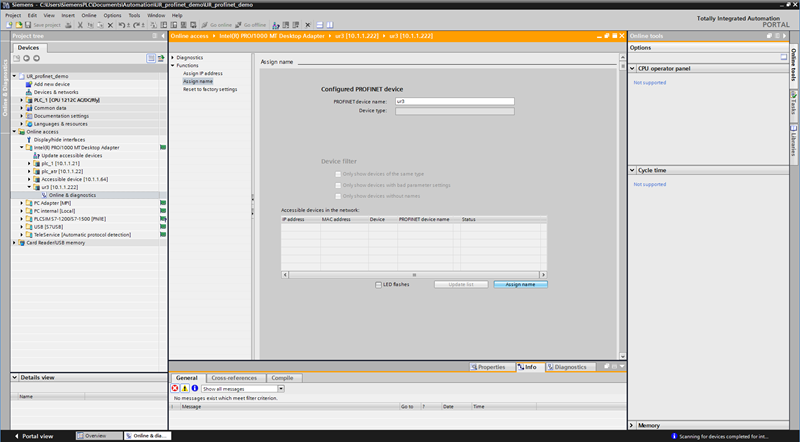
Task: Open the Online menu
Action: point(89,15)
